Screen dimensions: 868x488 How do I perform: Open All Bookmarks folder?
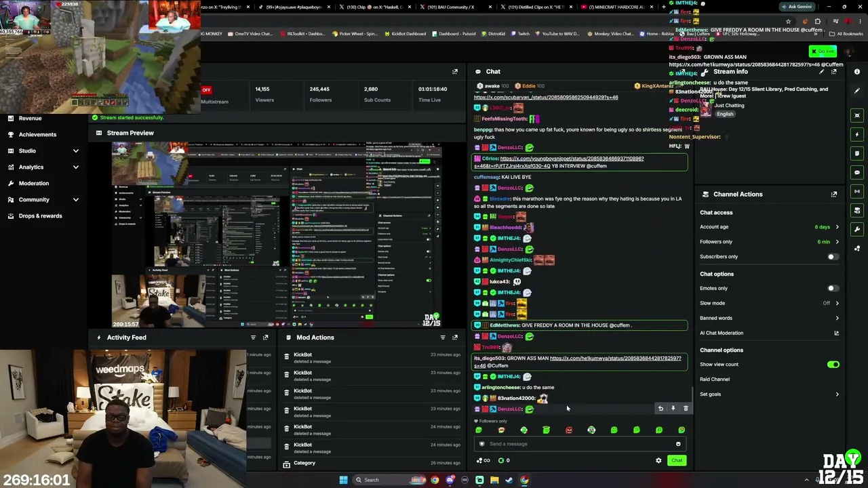847,34
